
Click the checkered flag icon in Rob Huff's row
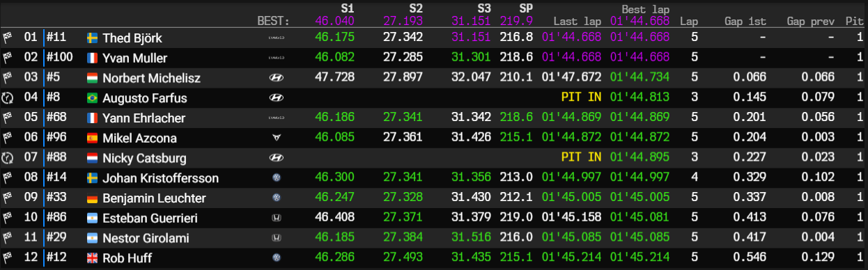click(8, 258)
